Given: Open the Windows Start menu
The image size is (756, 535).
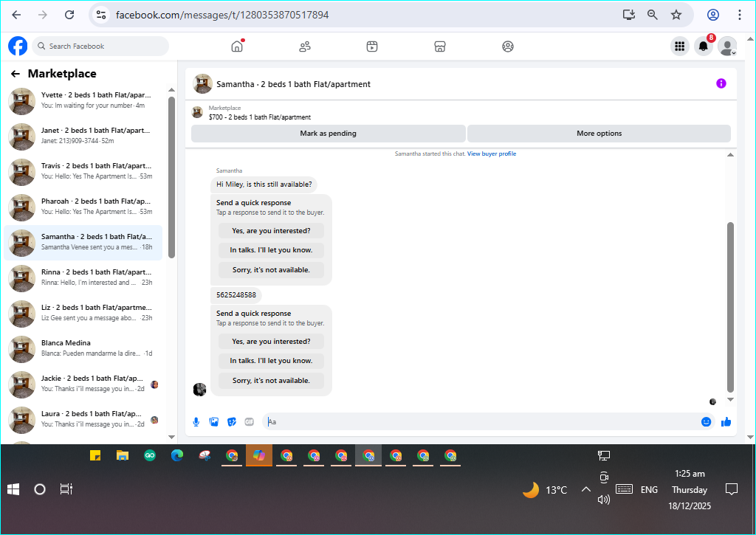Looking at the screenshot, I should click(13, 490).
